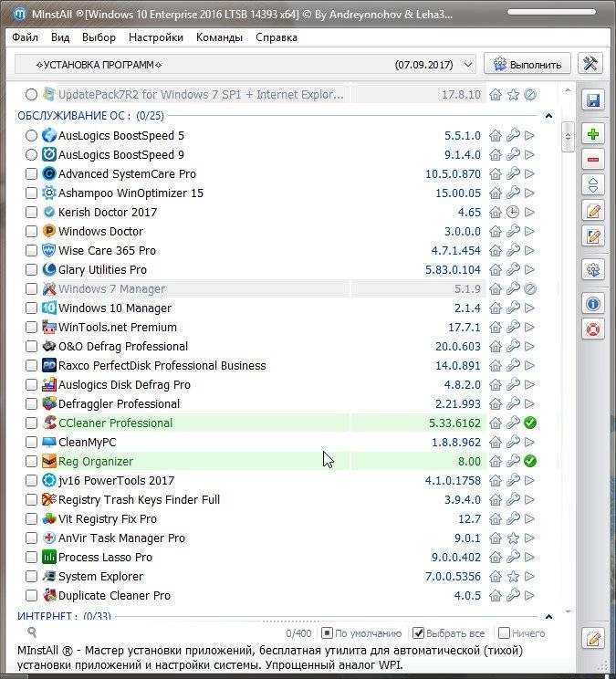Click the sidebar blue-square edit icon
616x679 pixels.
(592, 236)
